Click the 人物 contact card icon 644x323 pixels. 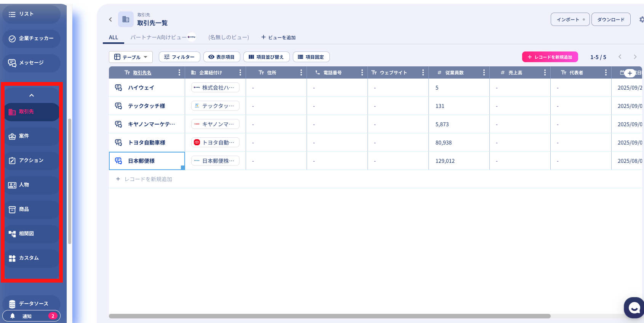pyautogui.click(x=12, y=185)
